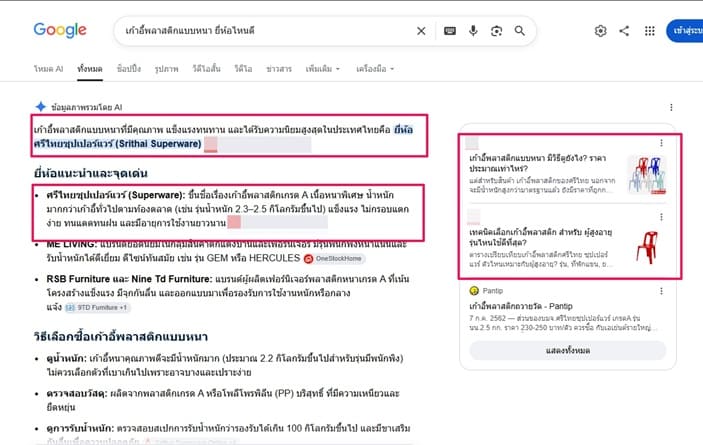Click the blue sign-in button

685,31
